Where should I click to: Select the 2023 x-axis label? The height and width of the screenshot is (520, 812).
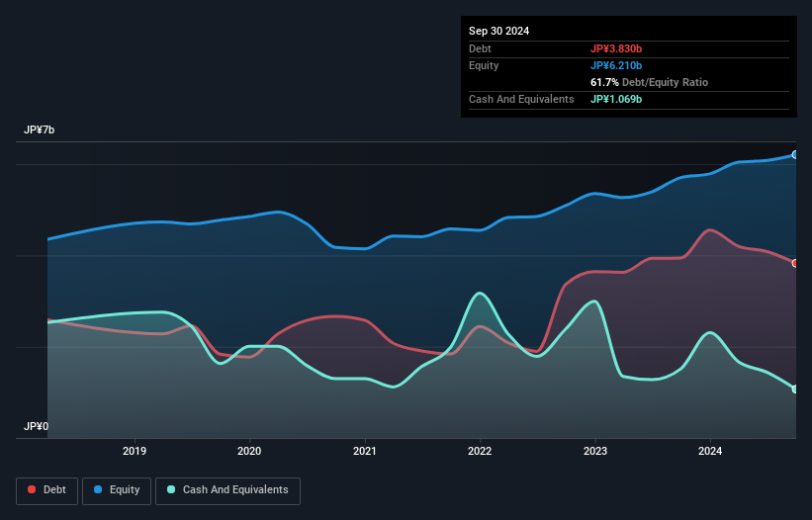[x=595, y=451]
